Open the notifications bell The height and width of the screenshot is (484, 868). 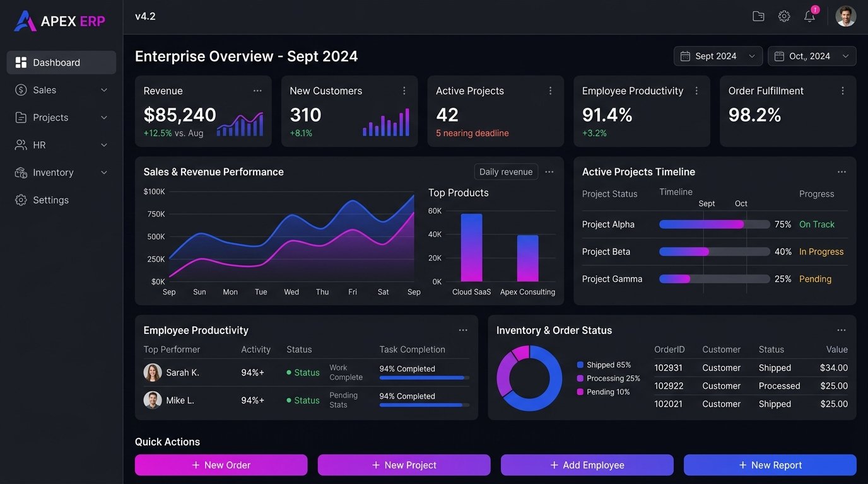tap(810, 16)
